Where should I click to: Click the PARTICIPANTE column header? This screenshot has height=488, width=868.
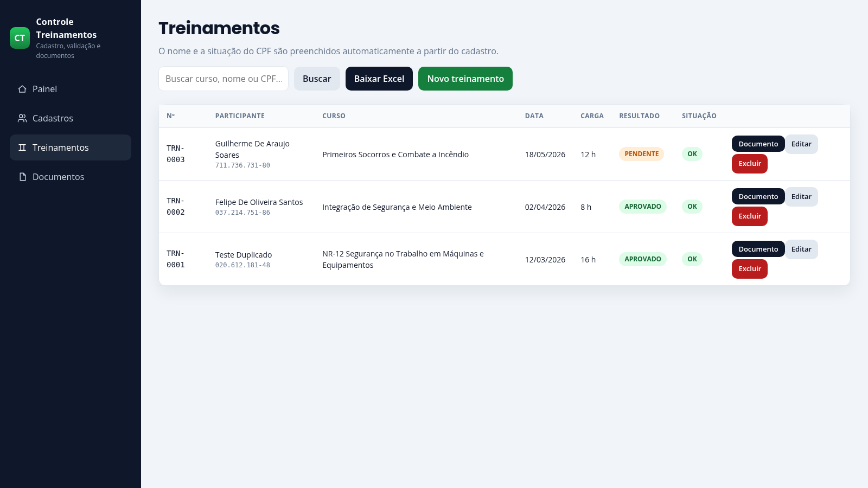(240, 116)
